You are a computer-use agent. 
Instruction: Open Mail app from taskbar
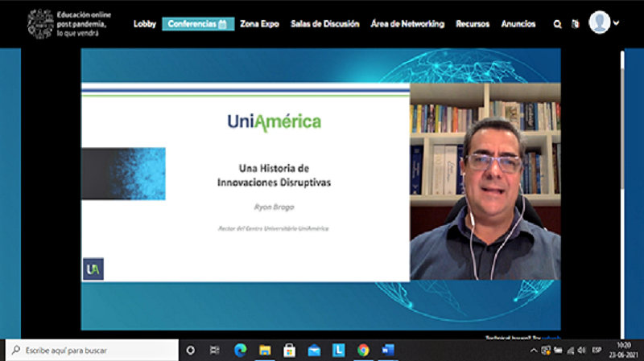(314, 351)
